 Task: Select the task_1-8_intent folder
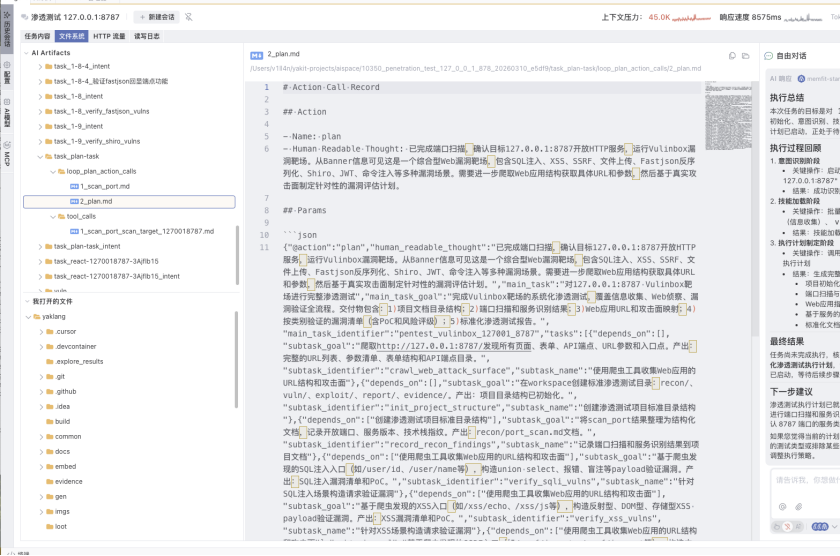point(78,96)
